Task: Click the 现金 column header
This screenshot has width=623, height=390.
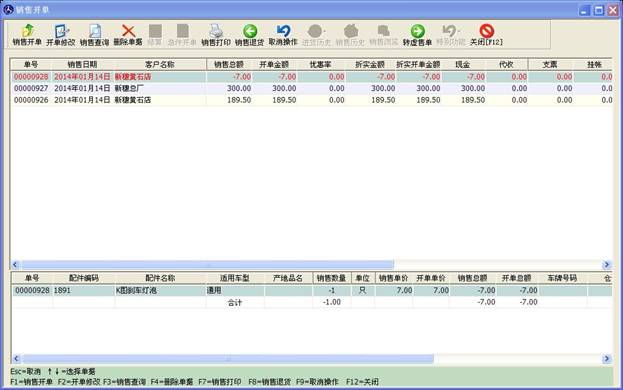Action: (463, 64)
